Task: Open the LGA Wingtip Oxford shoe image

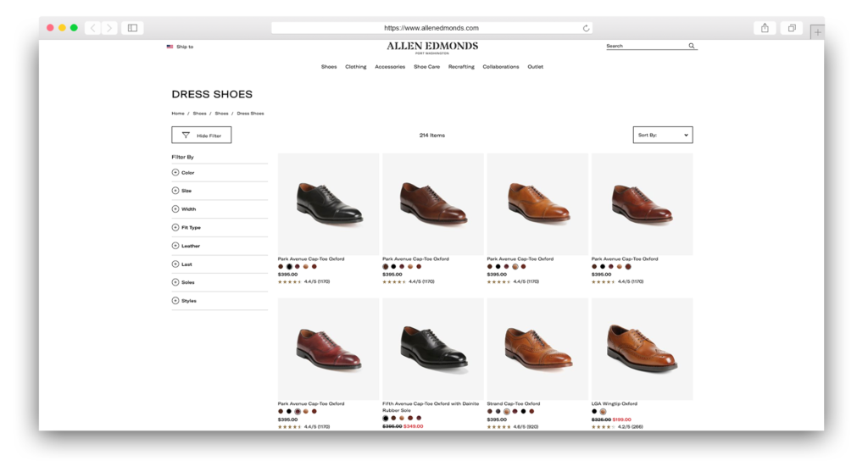Action: click(x=643, y=349)
